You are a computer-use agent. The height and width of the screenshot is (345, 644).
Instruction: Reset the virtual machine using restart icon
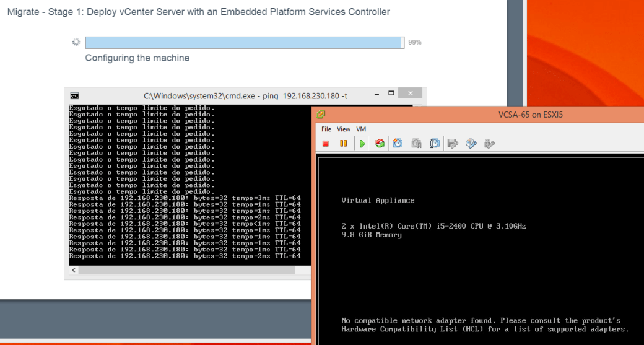(380, 144)
